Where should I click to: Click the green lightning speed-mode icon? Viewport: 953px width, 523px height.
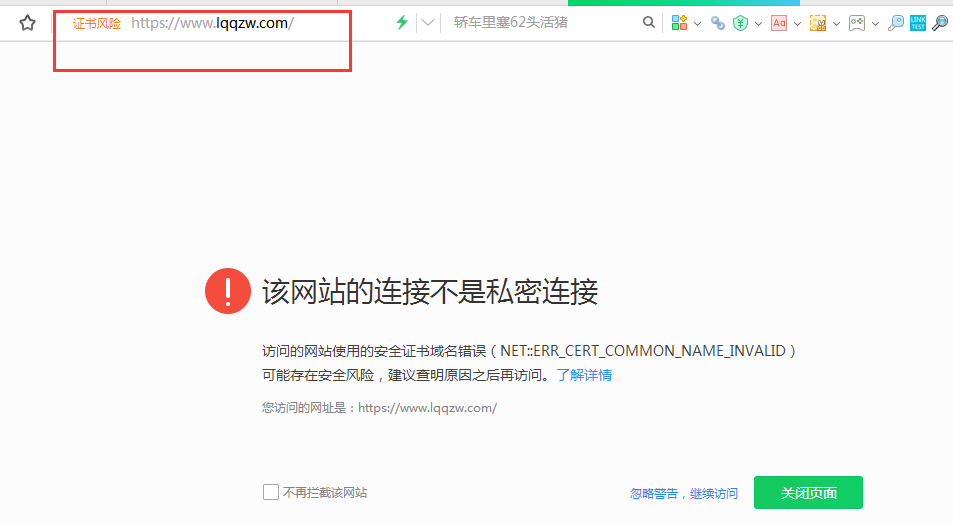[x=402, y=23]
